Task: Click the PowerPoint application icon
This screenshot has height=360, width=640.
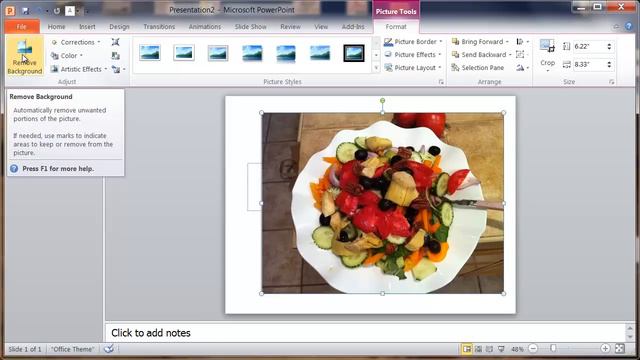Action: click(10, 11)
